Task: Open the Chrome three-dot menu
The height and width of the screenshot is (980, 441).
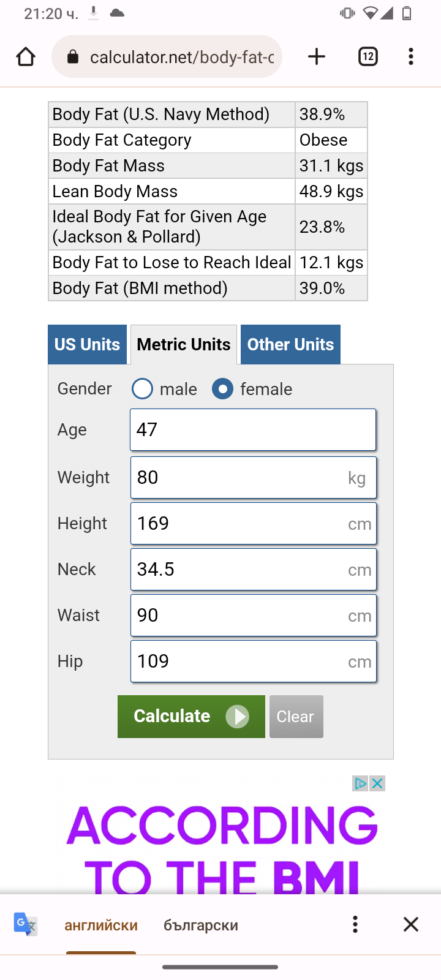Action: coord(411,57)
